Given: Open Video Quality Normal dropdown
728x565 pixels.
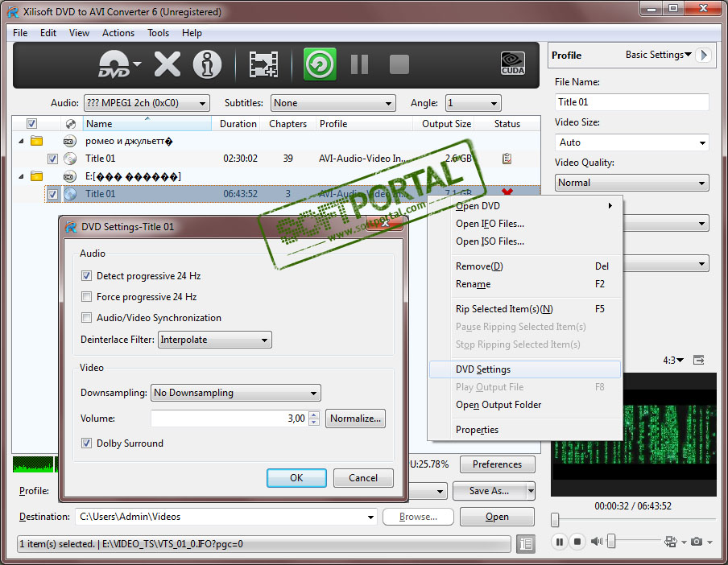Looking at the screenshot, I should [x=632, y=183].
